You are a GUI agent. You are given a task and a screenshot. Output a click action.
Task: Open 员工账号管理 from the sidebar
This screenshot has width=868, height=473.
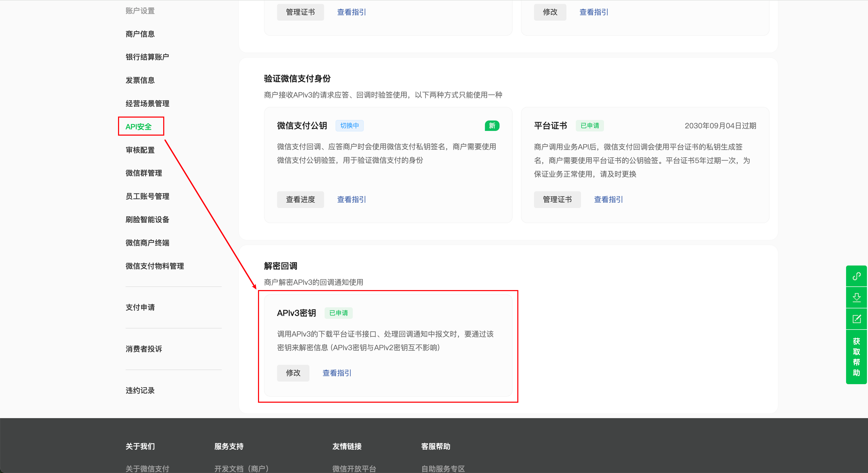147,196
